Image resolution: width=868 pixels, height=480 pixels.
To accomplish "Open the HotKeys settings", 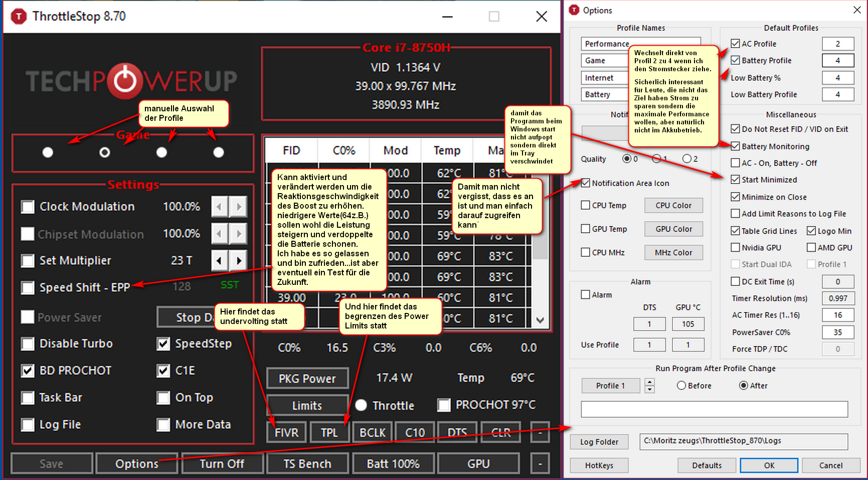I will (x=599, y=465).
